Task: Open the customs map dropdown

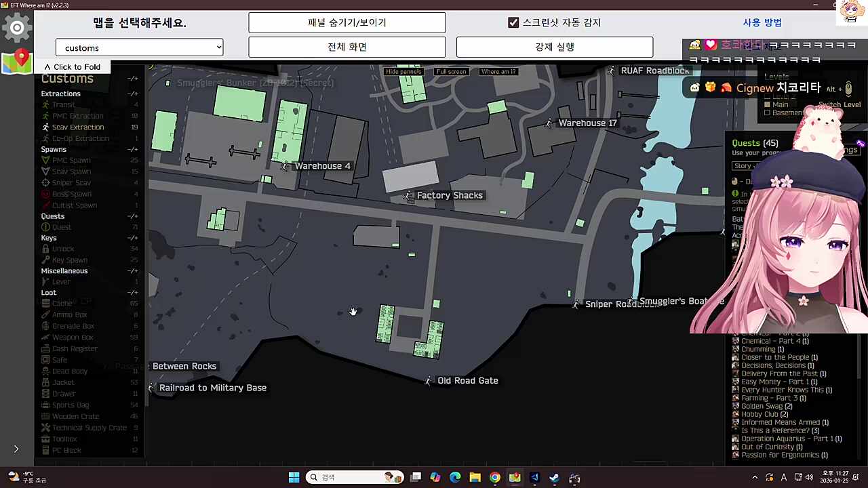Action: pyautogui.click(x=140, y=47)
